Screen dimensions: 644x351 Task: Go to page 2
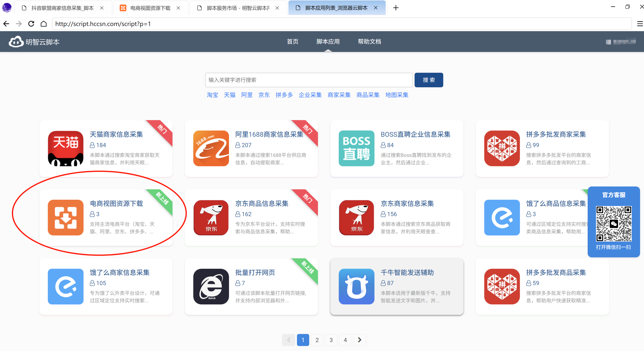[317, 340]
